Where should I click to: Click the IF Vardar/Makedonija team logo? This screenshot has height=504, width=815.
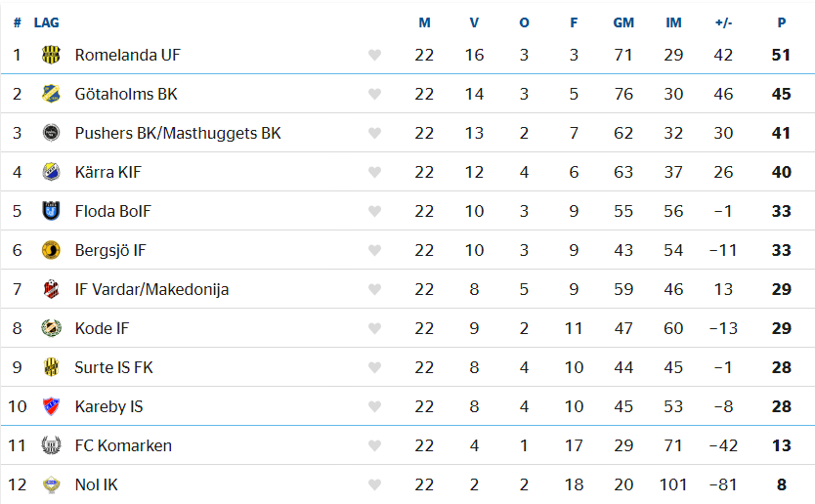pos(51,289)
